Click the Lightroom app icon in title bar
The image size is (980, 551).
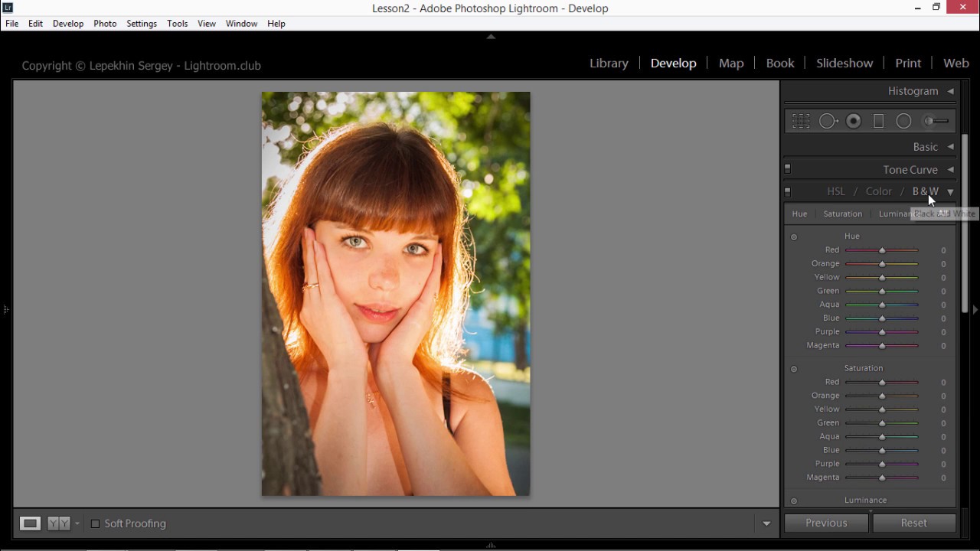pyautogui.click(x=8, y=8)
